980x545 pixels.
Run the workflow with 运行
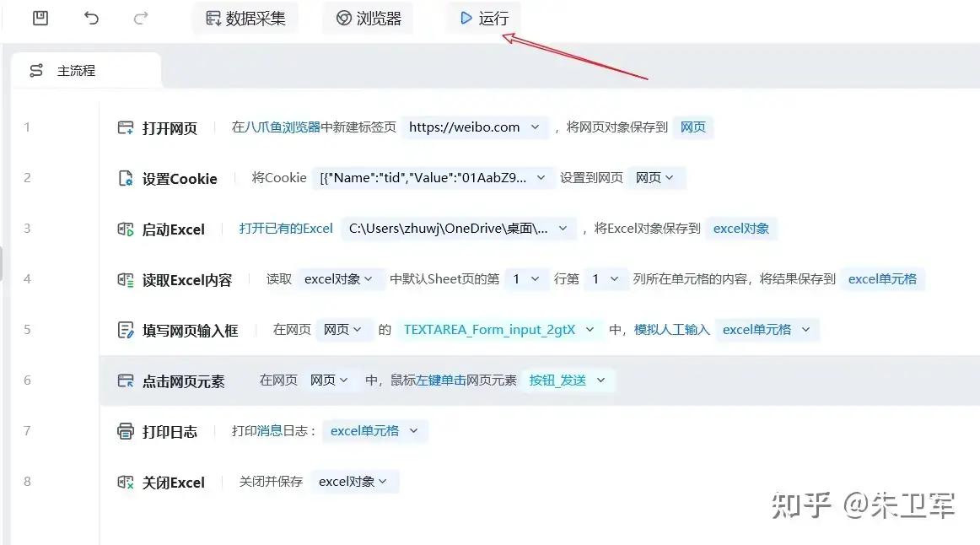(x=484, y=19)
